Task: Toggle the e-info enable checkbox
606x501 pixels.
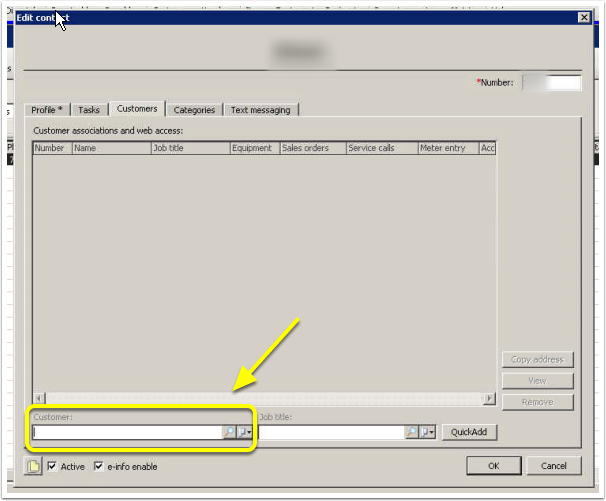Action: coord(98,466)
